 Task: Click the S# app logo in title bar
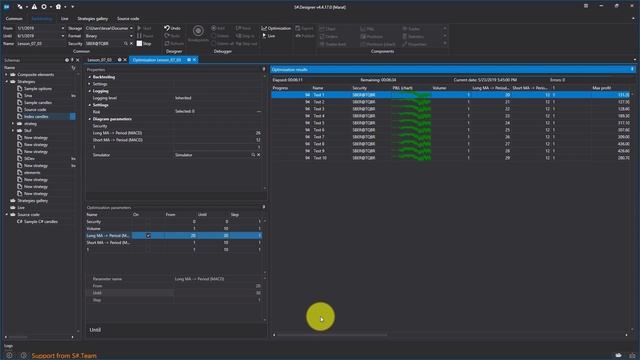[7, 7]
